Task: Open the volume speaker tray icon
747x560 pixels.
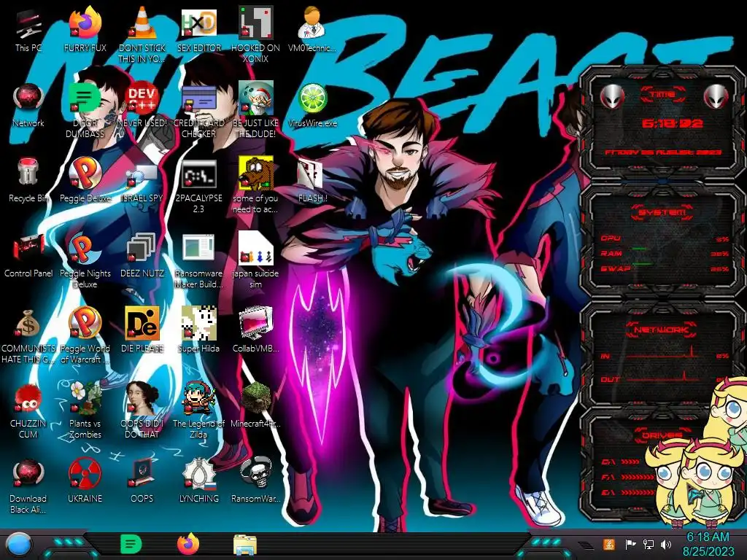Action: [x=666, y=544]
